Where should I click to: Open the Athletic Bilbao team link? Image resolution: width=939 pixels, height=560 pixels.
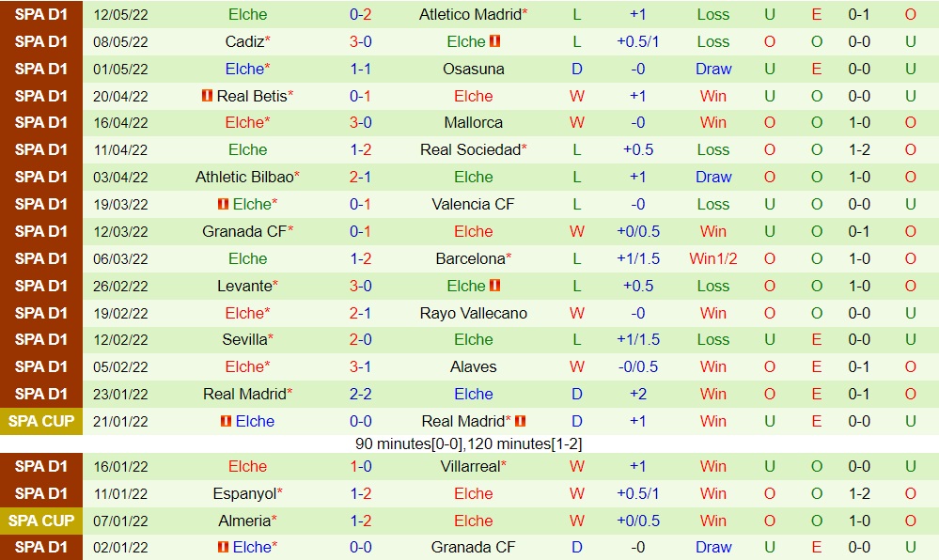244,177
